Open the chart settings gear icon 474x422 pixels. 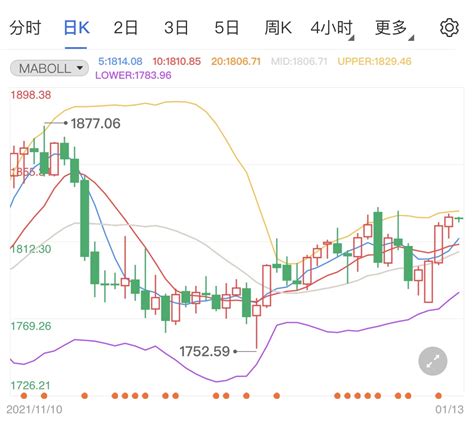pyautogui.click(x=449, y=28)
